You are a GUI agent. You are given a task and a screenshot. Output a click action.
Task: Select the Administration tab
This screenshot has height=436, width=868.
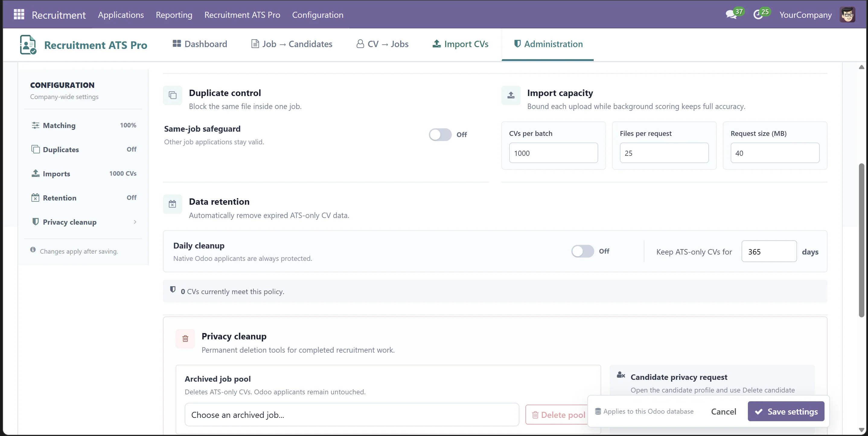click(548, 44)
